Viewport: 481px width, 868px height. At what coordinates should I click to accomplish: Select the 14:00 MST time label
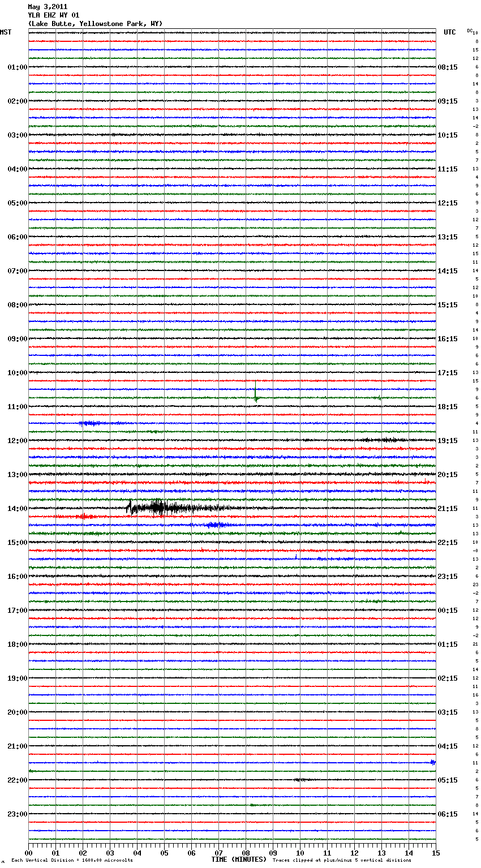[x=18, y=509]
